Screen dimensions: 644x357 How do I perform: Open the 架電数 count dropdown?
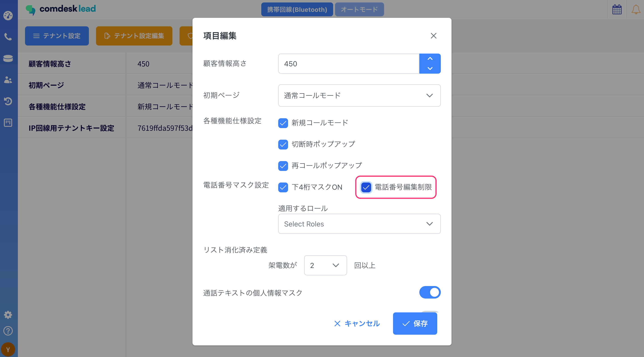point(325,265)
